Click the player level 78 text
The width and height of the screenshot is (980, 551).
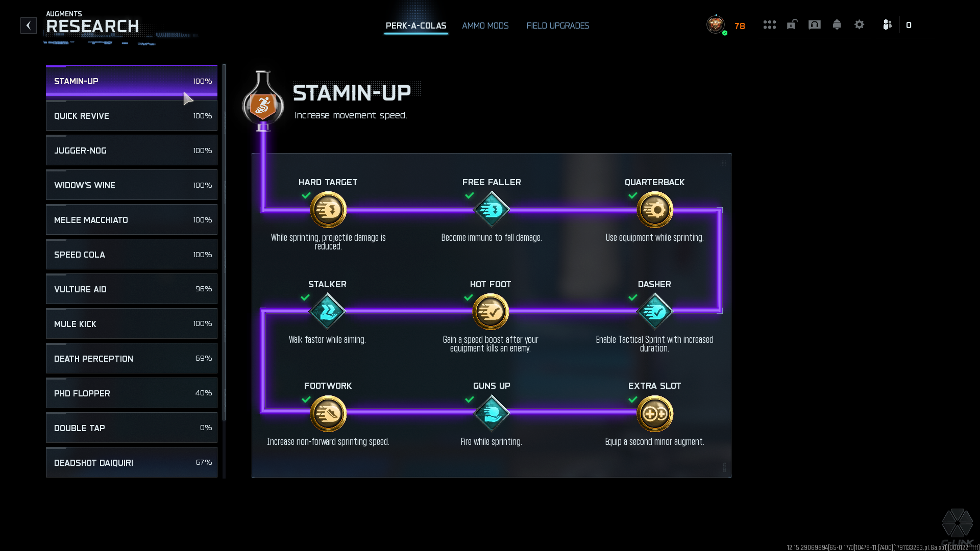(740, 26)
